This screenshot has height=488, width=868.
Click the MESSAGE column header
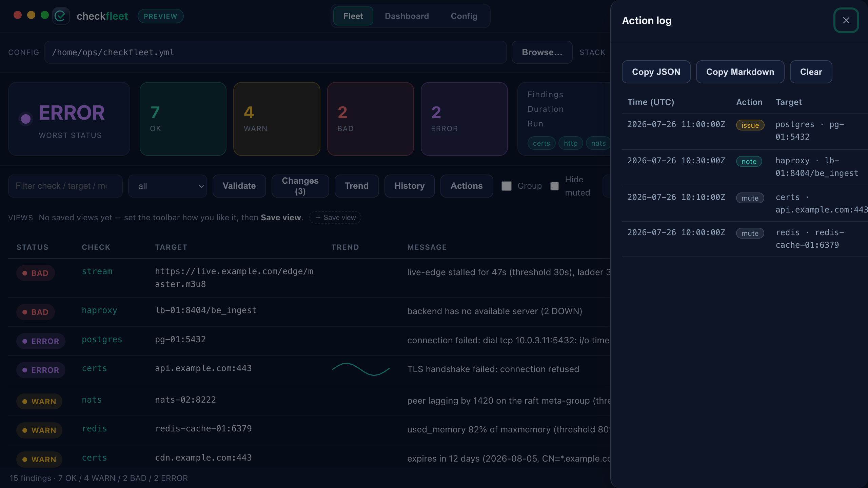coord(427,247)
